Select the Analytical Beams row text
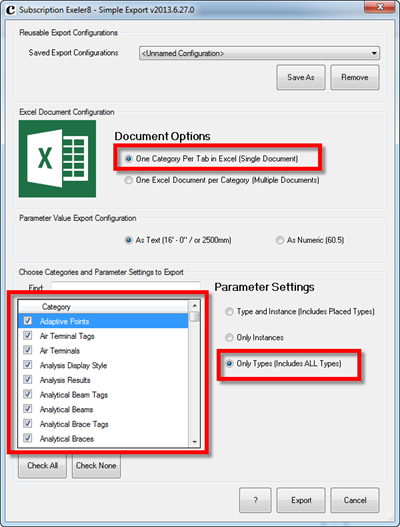 point(67,409)
